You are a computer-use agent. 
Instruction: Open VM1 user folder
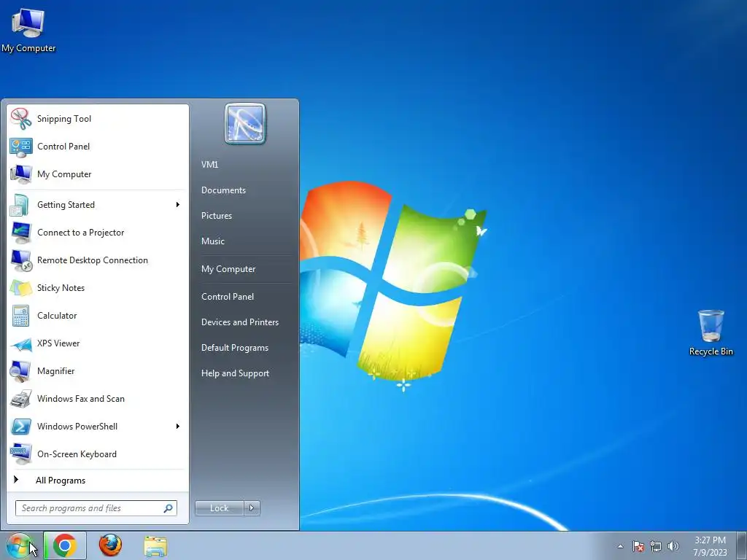pos(209,165)
